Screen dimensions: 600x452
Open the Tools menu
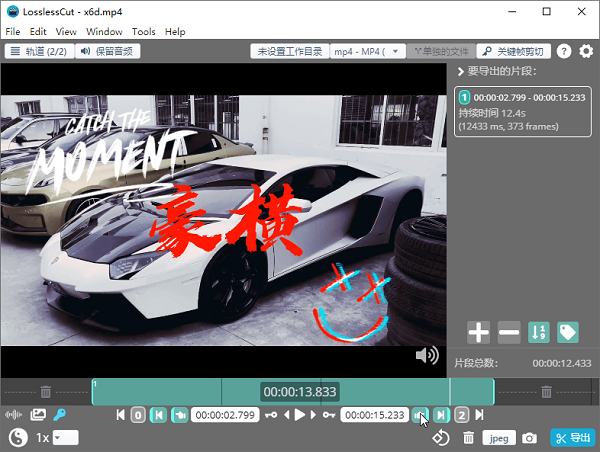pyautogui.click(x=143, y=32)
